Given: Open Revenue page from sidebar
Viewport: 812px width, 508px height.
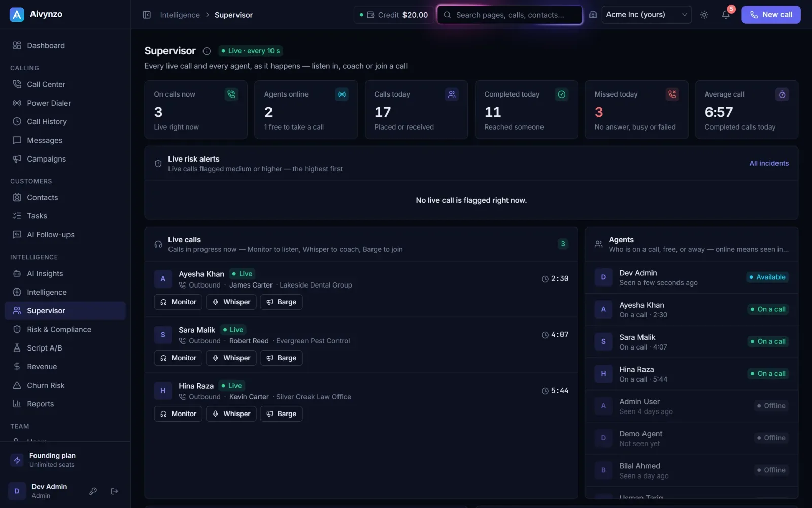Looking at the screenshot, I should [65, 367].
